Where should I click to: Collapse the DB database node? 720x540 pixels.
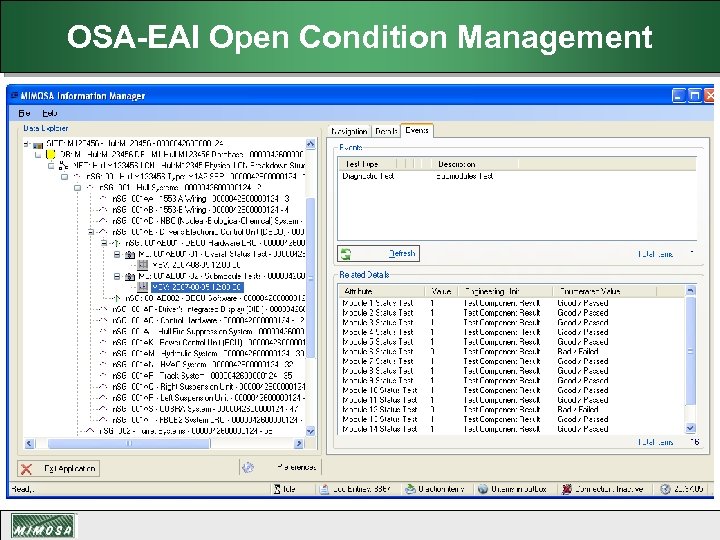point(38,155)
